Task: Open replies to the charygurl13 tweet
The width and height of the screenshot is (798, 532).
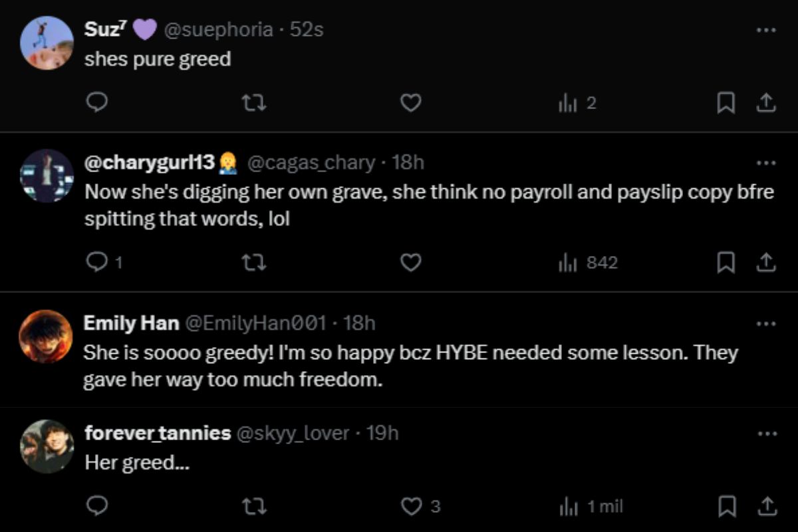Action: pyautogui.click(x=98, y=263)
